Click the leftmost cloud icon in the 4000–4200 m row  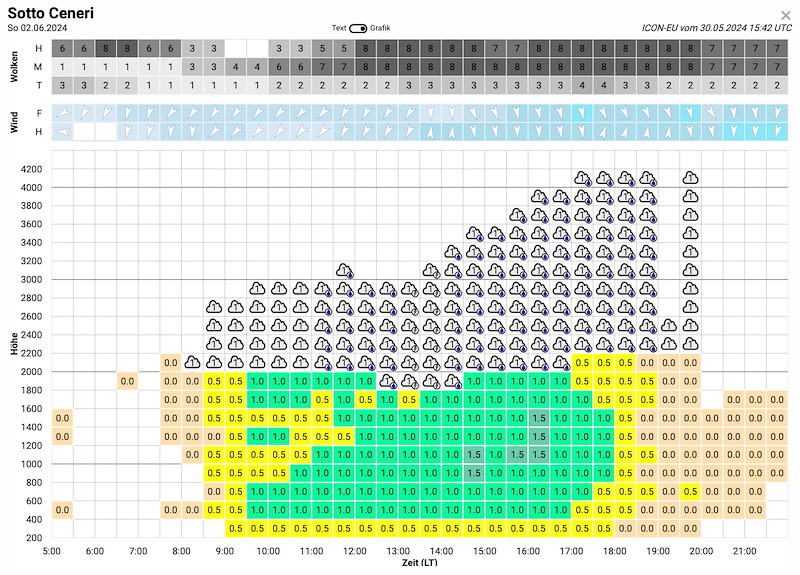coord(583,178)
